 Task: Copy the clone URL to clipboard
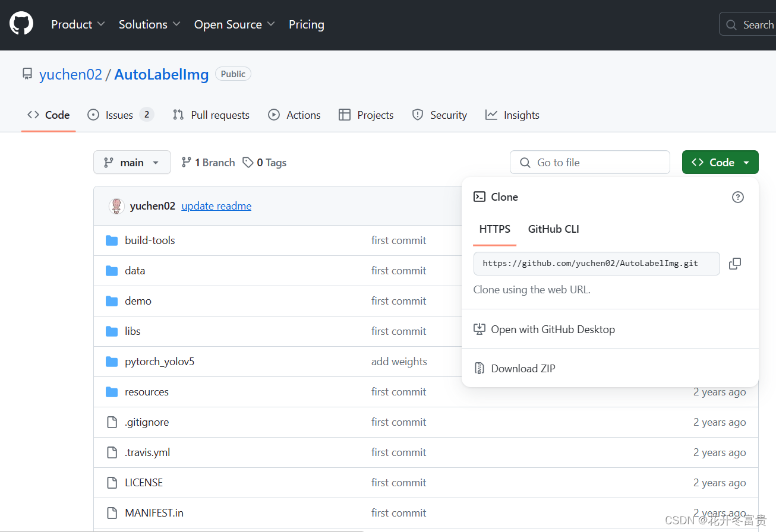coord(735,264)
